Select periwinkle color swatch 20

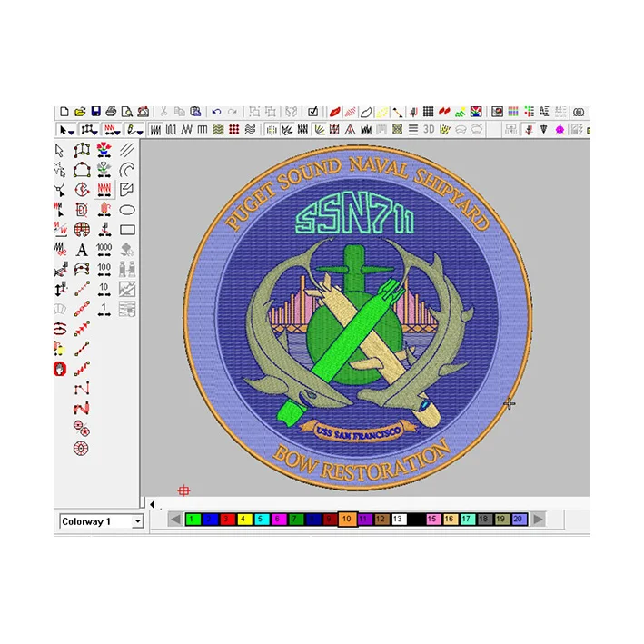point(520,520)
